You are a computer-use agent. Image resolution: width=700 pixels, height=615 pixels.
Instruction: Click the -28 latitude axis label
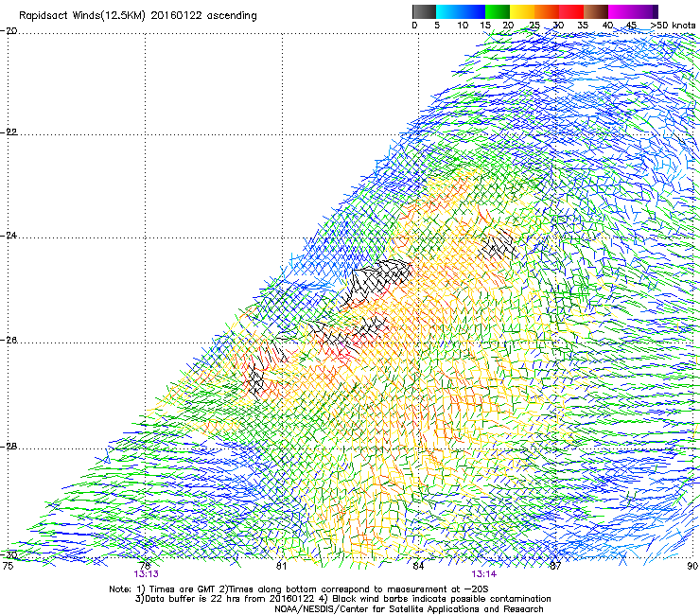pyautogui.click(x=9, y=447)
